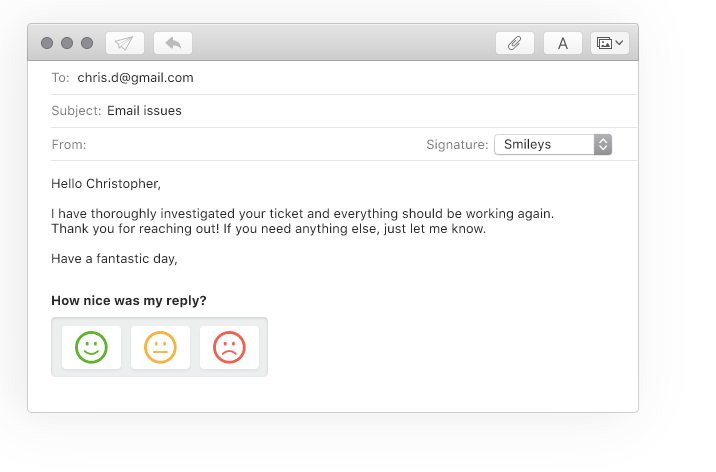The width and height of the screenshot is (716, 472).
Task: Expand the photo browser chevron menu
Action: [620, 43]
